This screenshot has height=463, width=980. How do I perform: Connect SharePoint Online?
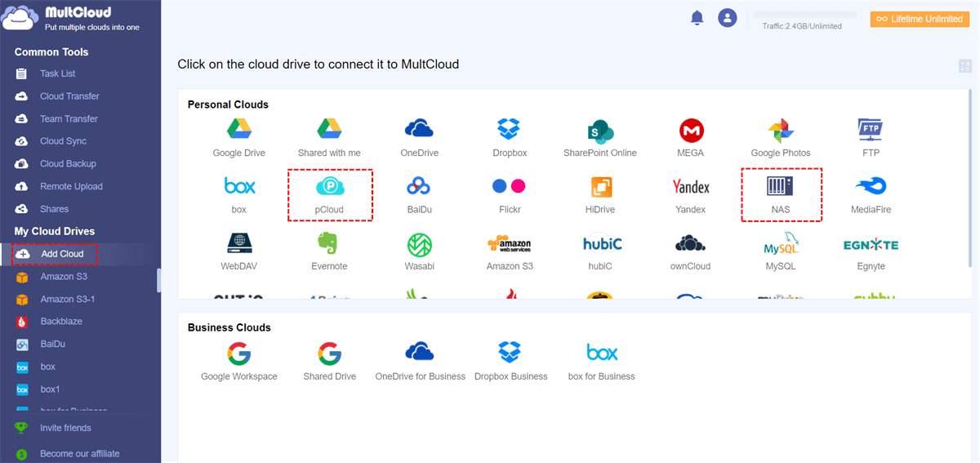click(600, 137)
